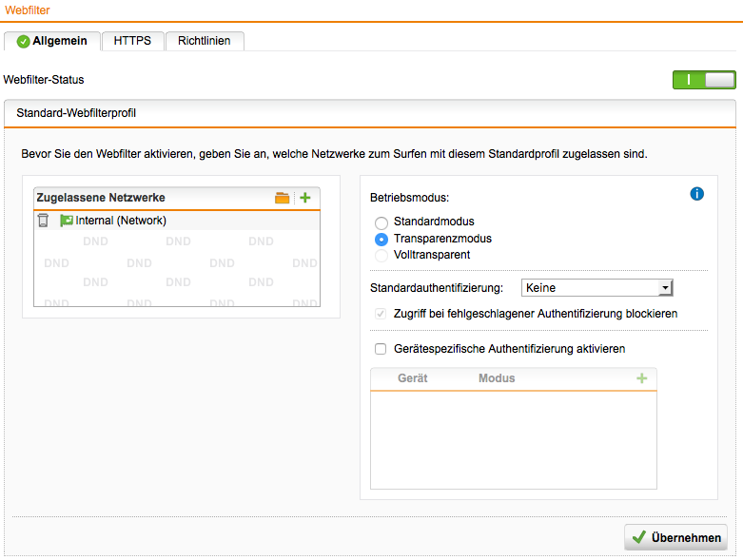Tick 'Zugriff bei fehlgeschlagener Authentifizierung blockieren' checkbox
743x560 pixels.
tap(381, 313)
